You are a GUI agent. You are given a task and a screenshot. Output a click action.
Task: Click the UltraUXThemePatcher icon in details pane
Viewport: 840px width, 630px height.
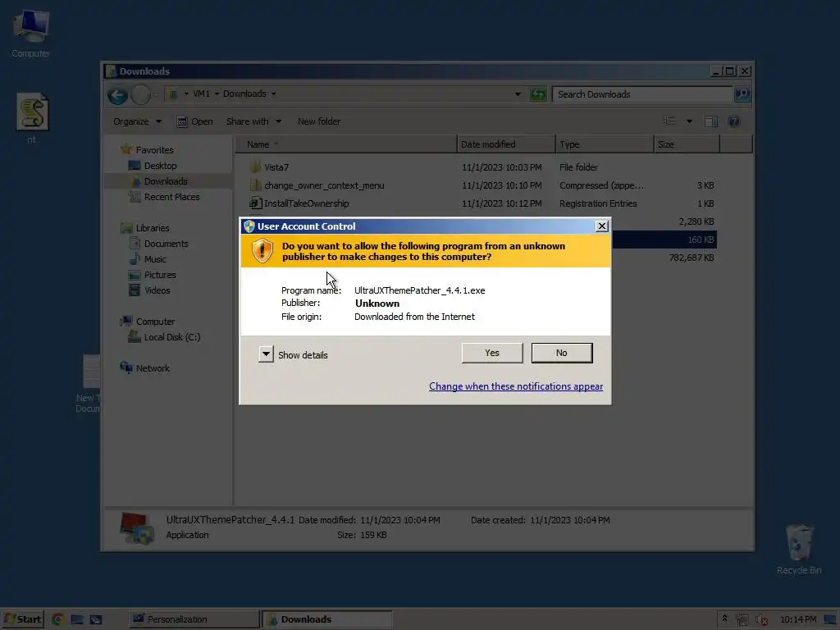135,527
